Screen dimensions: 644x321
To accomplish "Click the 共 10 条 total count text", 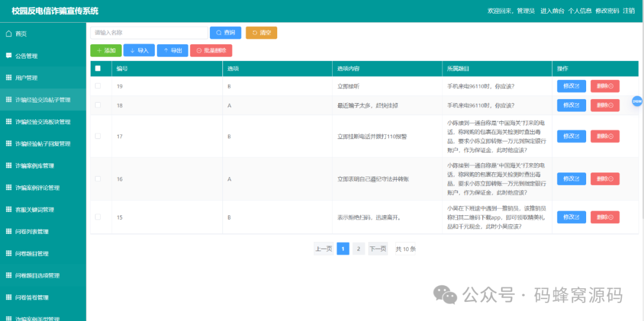I will pyautogui.click(x=405, y=249).
